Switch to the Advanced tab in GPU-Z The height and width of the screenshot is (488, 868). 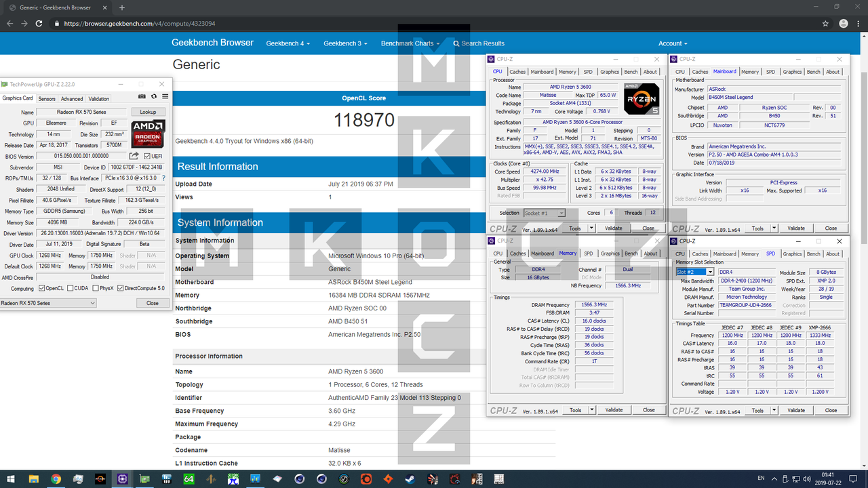(x=72, y=99)
